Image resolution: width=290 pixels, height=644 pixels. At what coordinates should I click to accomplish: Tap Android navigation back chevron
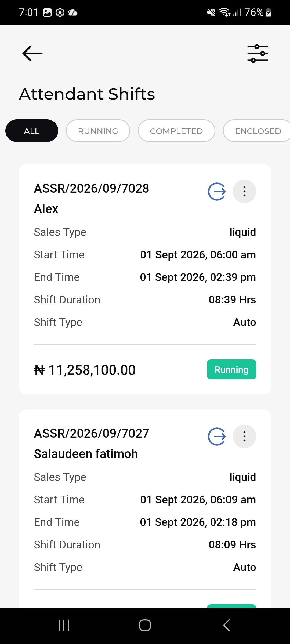(226, 625)
